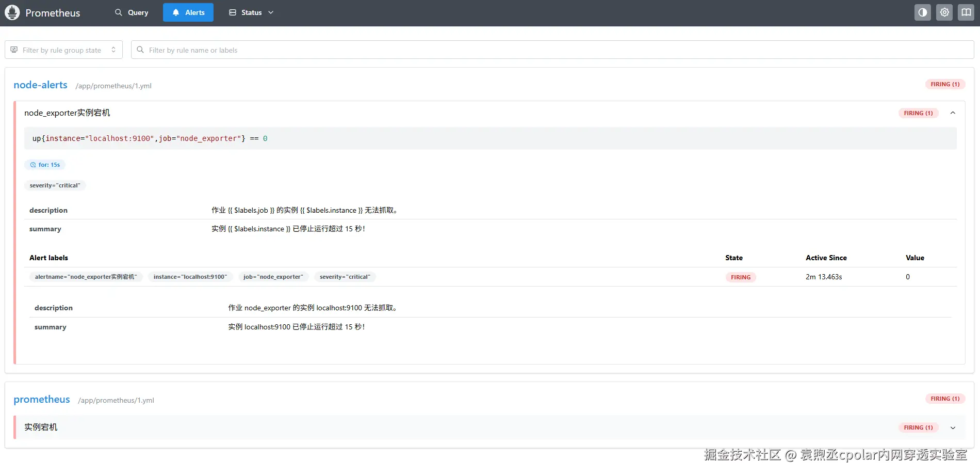The image size is (980, 475).
Task: Click the FIRING (1) badge of node-alerts group
Action: pos(945,84)
